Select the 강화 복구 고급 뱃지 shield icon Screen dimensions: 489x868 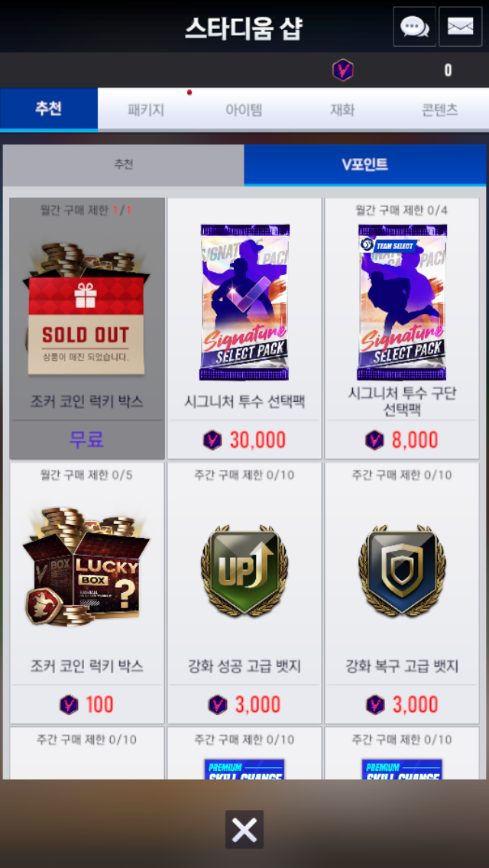[402, 572]
